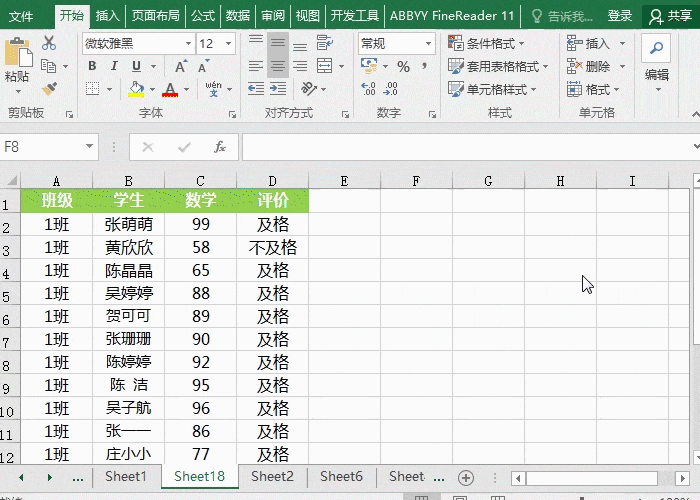Click the 共享 share button

click(x=670, y=16)
